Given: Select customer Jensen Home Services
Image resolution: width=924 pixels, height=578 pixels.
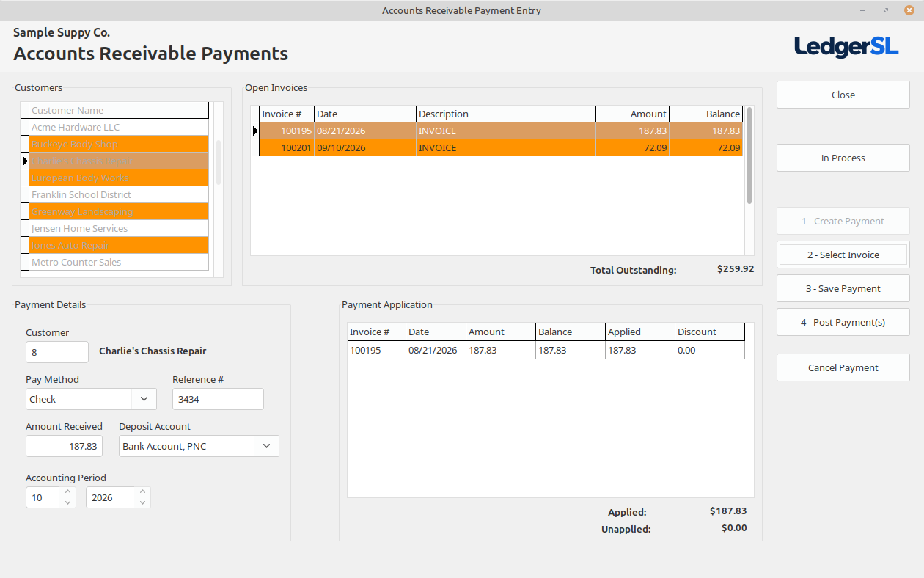Looking at the screenshot, I should pyautogui.click(x=120, y=228).
